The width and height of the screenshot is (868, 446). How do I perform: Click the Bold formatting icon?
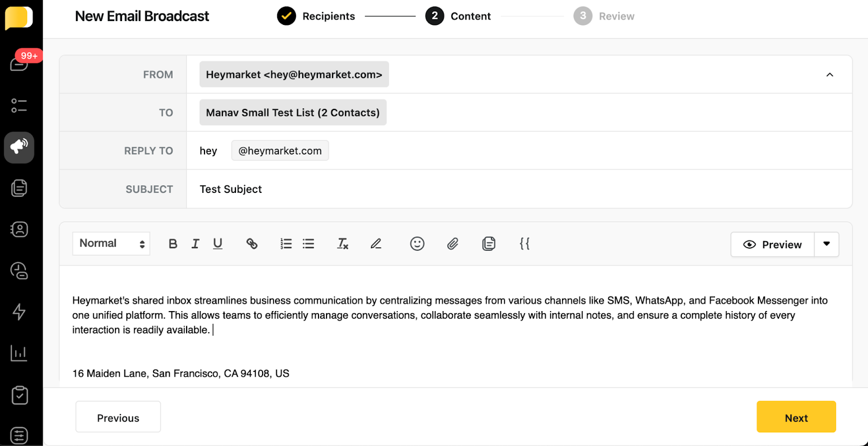(173, 244)
